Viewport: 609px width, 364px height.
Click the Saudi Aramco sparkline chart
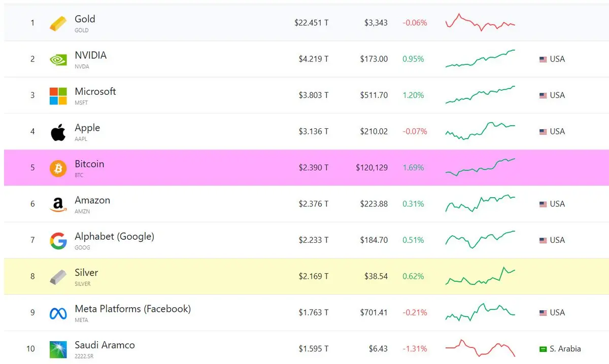(480, 348)
